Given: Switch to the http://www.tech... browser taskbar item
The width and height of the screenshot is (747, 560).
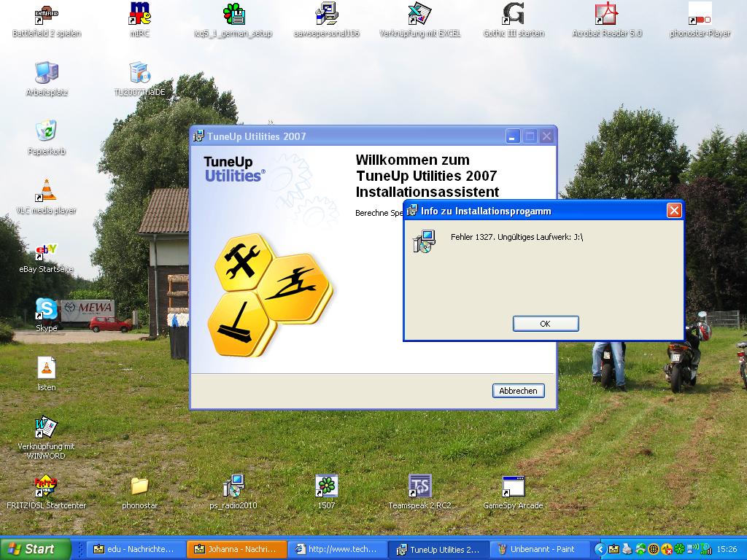Looking at the screenshot, I should 337,550.
